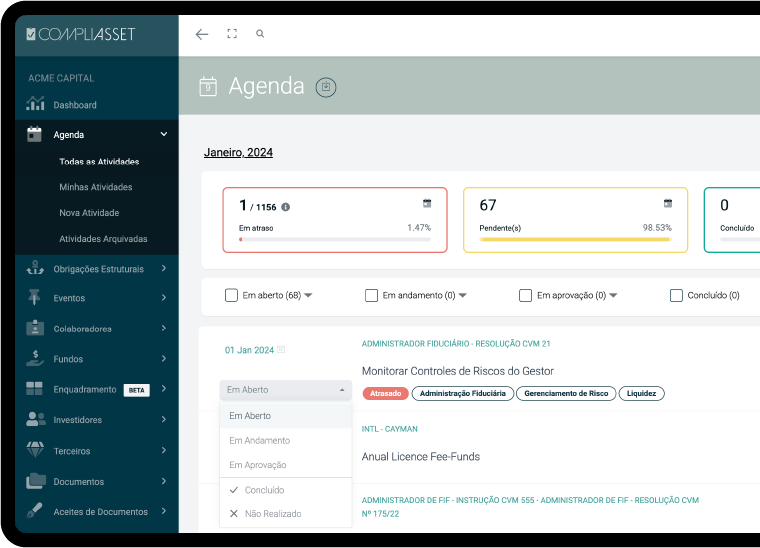Screen dimensions: 760x548
Task: Click the Aceites de Documentos pen icon
Action: [x=34, y=511]
